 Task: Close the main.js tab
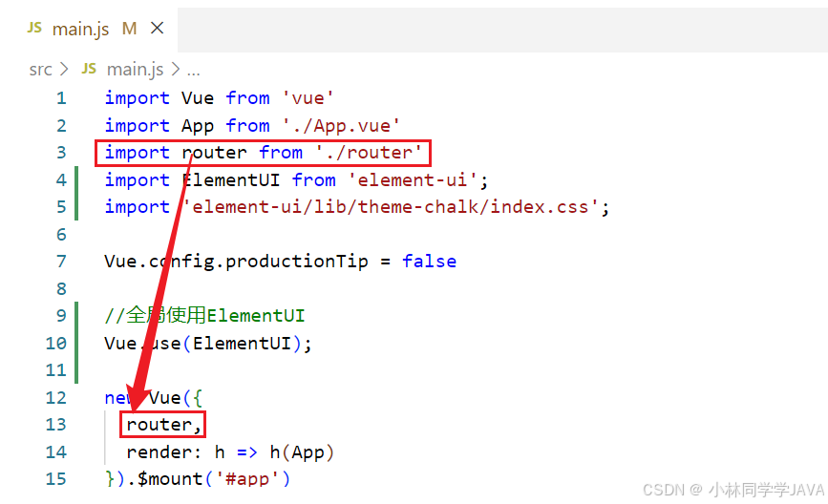click(158, 28)
